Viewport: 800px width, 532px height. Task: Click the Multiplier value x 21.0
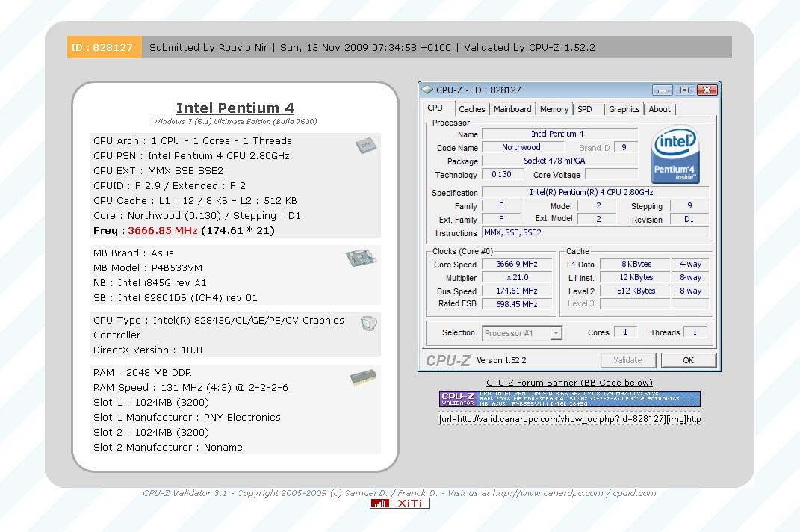[516, 277]
